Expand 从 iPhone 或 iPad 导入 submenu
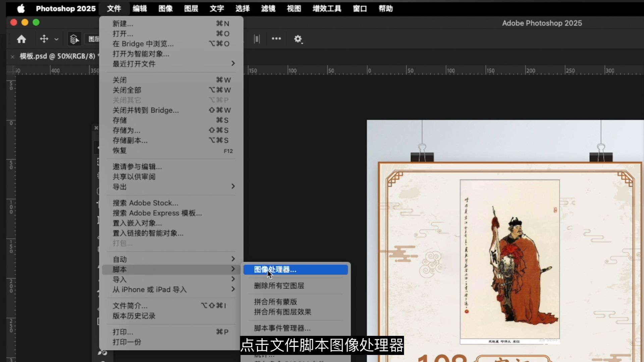The width and height of the screenshot is (644, 362). pos(171,289)
